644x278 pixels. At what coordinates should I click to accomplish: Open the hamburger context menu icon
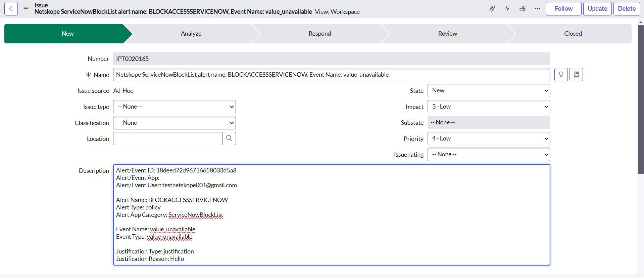coord(26,9)
